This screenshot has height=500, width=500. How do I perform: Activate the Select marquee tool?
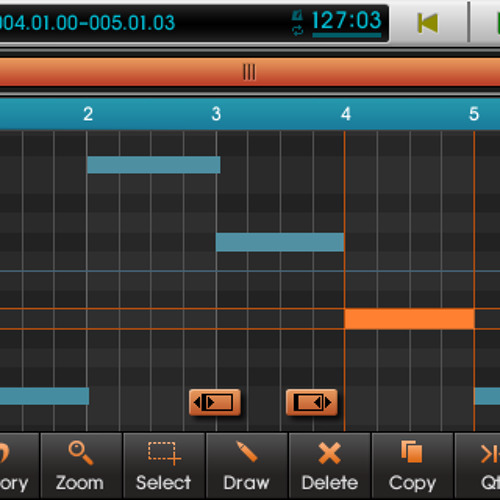coord(164,466)
